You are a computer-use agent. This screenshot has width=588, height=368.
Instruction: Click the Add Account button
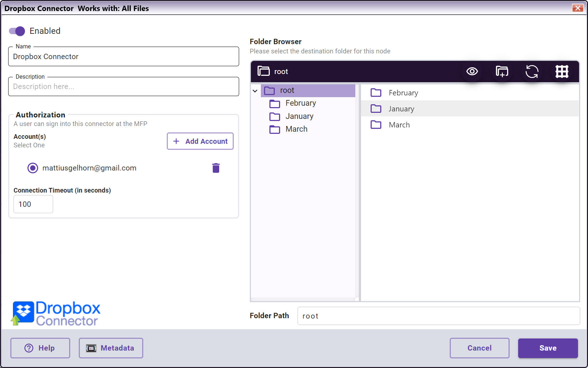(200, 141)
